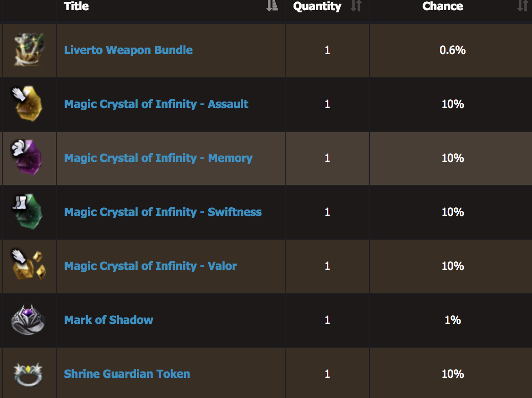Click the green Swiftness crystal icon

(x=28, y=211)
